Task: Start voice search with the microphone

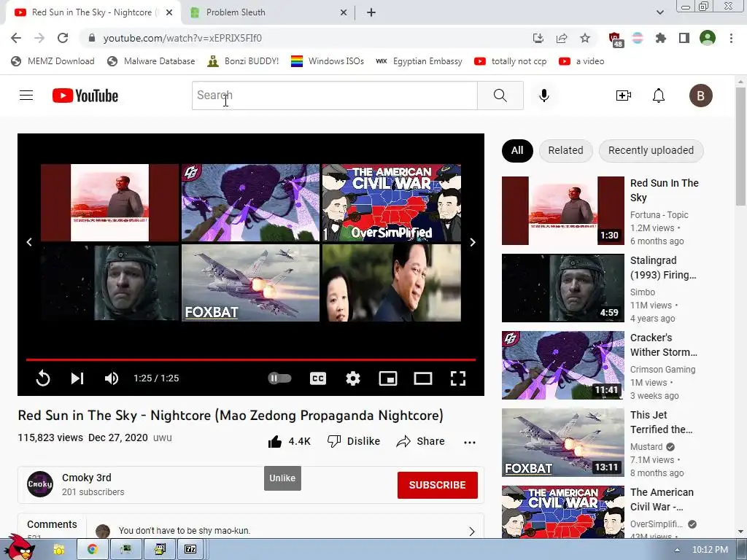Action: 543,96
